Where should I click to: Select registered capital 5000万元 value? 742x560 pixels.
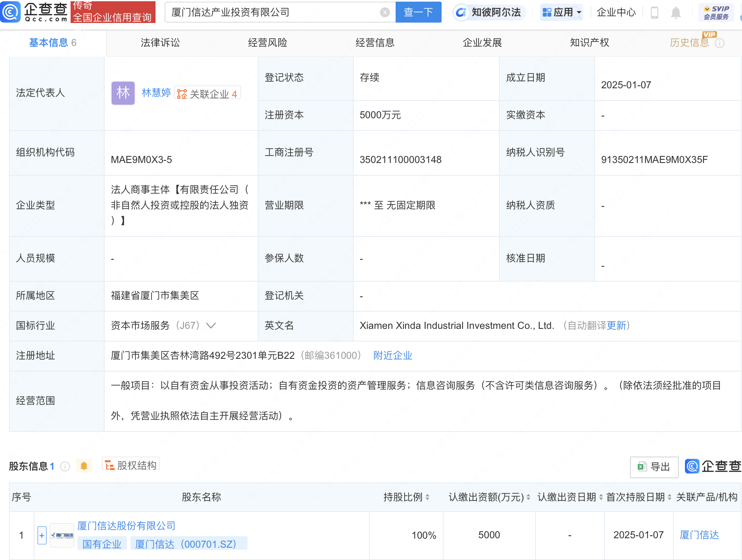pyautogui.click(x=380, y=115)
